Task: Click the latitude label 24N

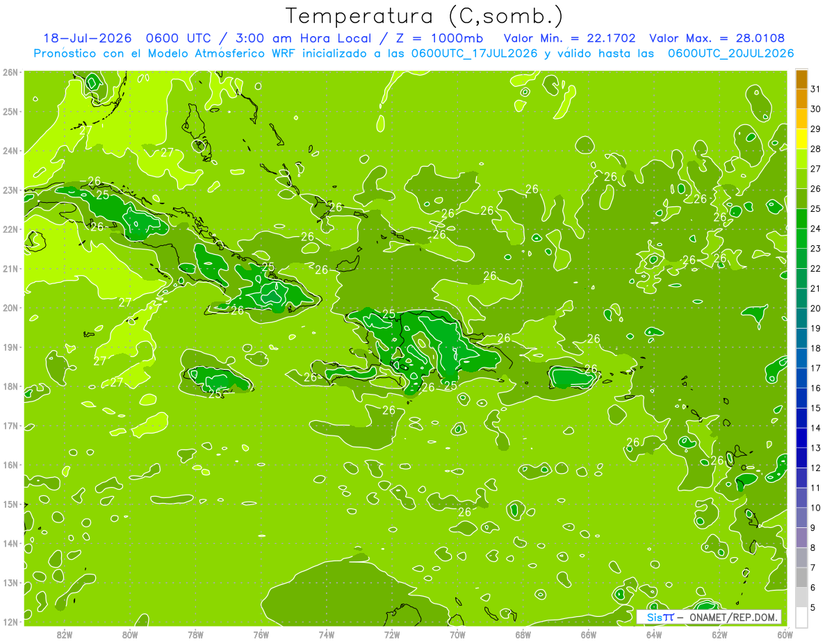Action: [10, 151]
